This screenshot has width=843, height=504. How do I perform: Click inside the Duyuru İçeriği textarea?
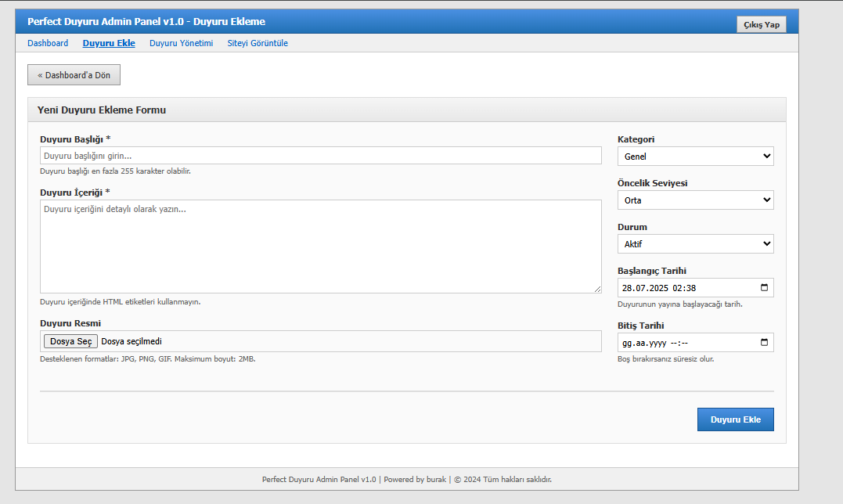coord(320,246)
